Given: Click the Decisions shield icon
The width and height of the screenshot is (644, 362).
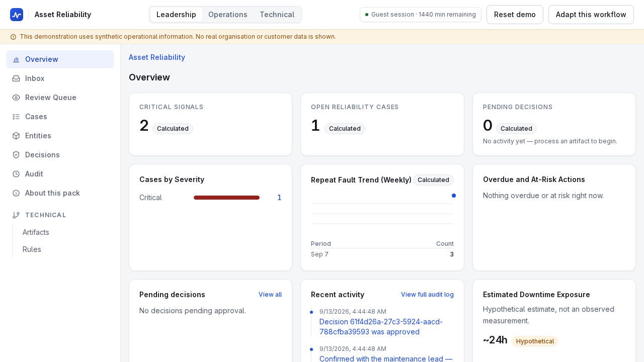Looking at the screenshot, I should coord(16,155).
